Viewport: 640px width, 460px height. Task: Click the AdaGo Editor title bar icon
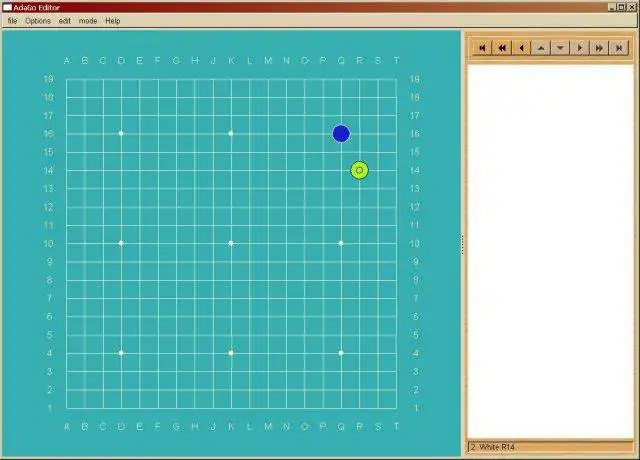7,7
